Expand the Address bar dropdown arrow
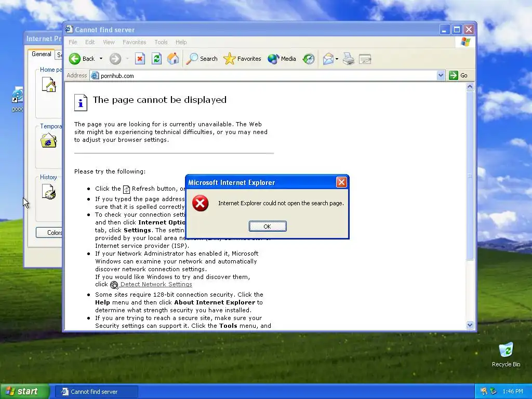532x399 pixels. click(441, 75)
